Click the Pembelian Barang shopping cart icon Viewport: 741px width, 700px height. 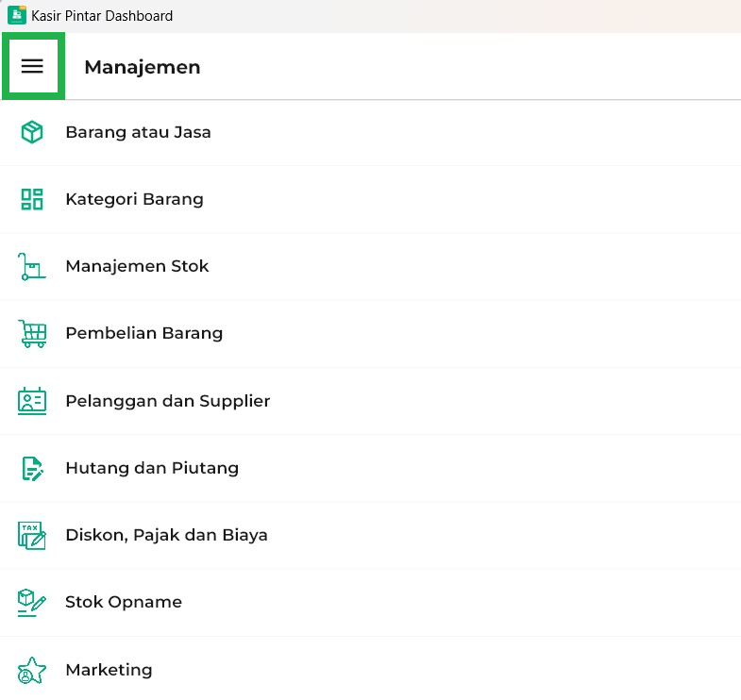(32, 334)
